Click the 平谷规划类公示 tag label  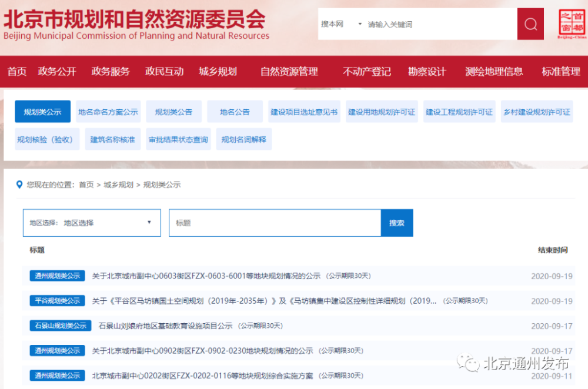pyautogui.click(x=56, y=300)
